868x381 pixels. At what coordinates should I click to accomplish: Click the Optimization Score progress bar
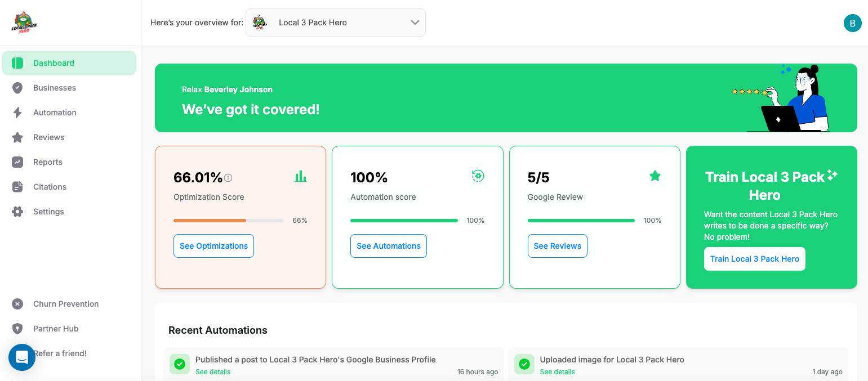[228, 221]
